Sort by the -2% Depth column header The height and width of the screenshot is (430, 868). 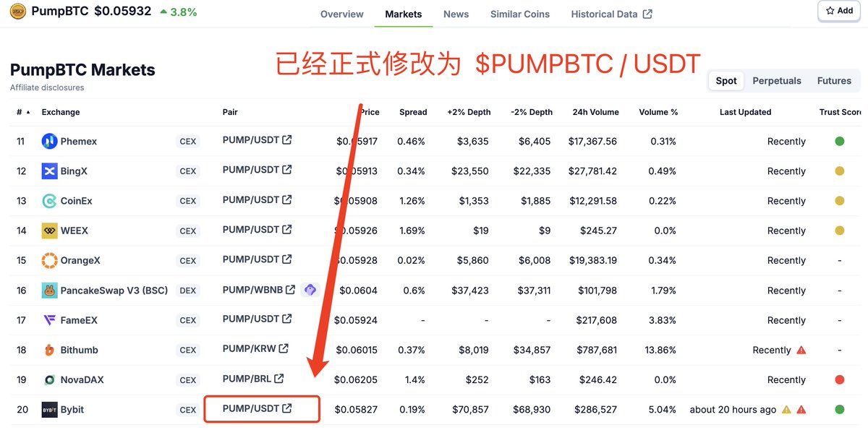click(531, 112)
